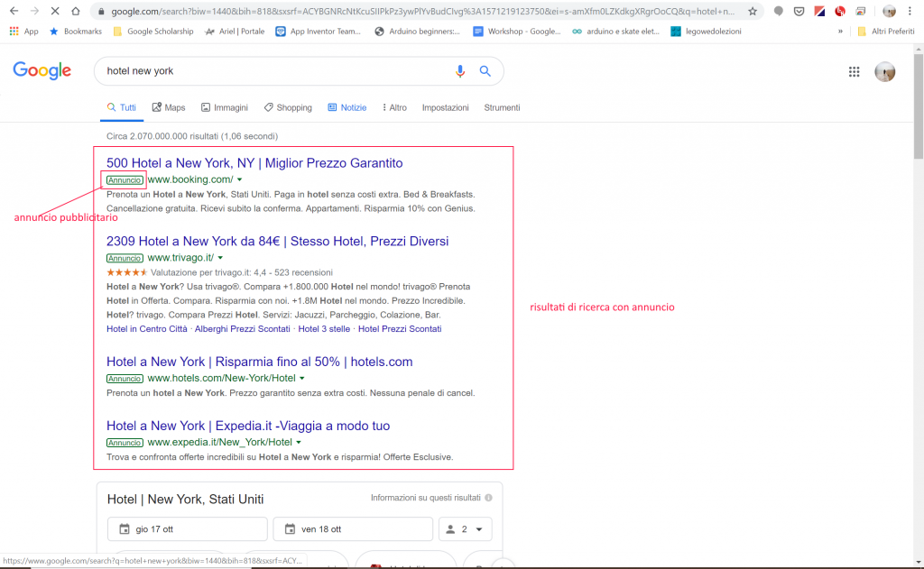Open the browser home page icon
Viewport: 924px width, 569px height.
76,11
